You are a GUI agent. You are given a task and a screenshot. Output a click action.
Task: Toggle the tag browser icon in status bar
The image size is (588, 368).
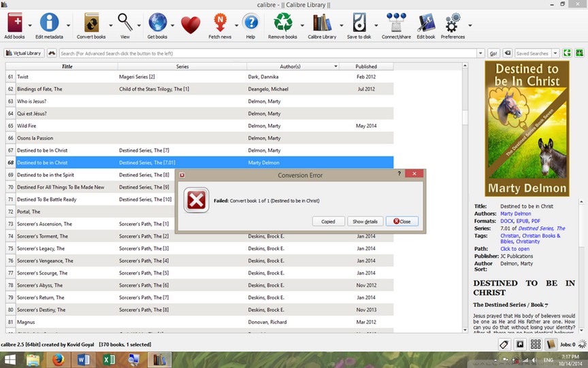coord(504,344)
